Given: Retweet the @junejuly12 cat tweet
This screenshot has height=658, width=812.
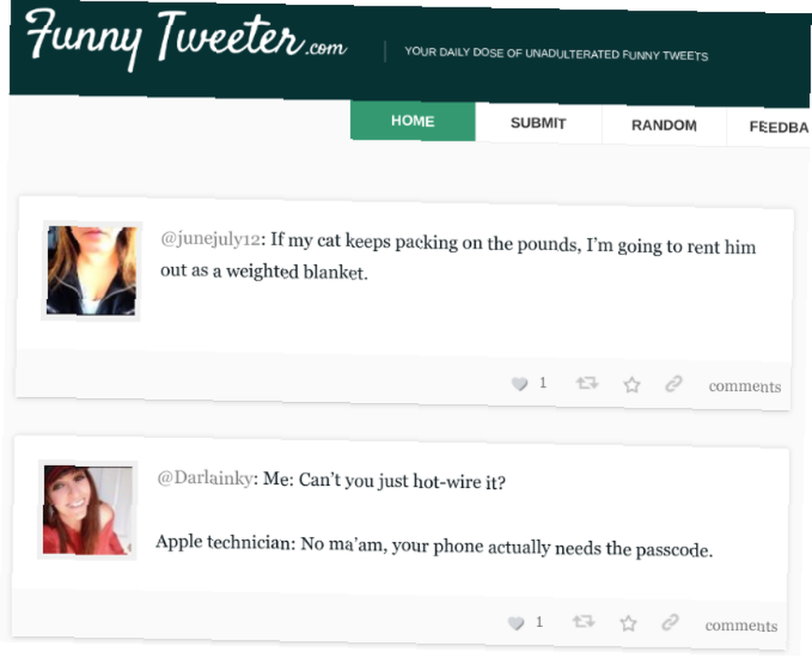Looking at the screenshot, I should [587, 383].
